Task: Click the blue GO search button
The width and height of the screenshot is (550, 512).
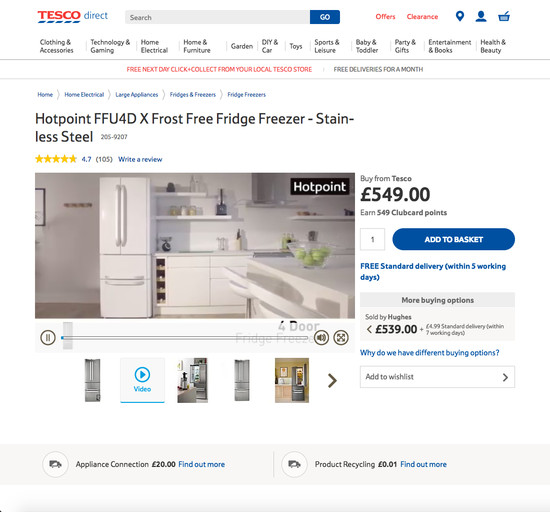Action: coord(325,17)
